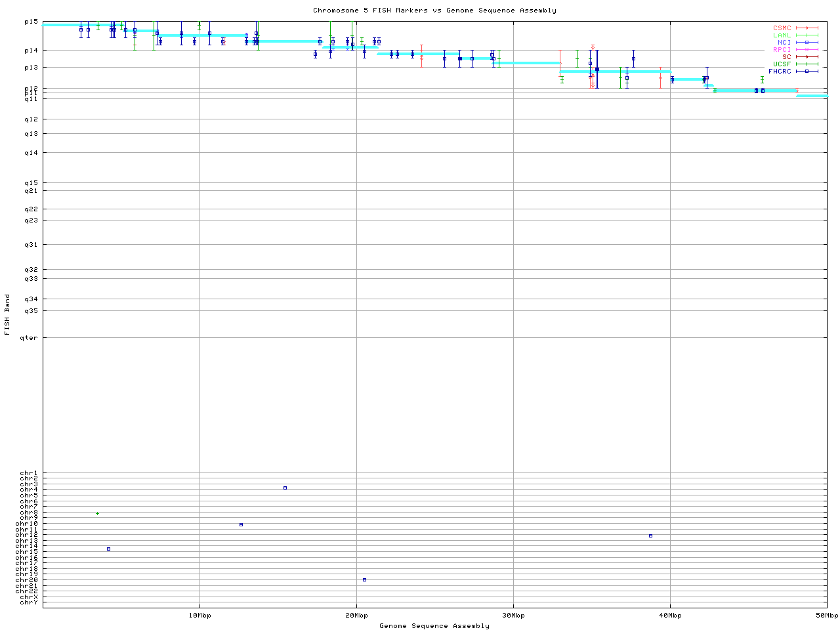840x630 pixels.
Task: Click the chart title Chromosome 5 FISH Markers
Action: [434, 10]
